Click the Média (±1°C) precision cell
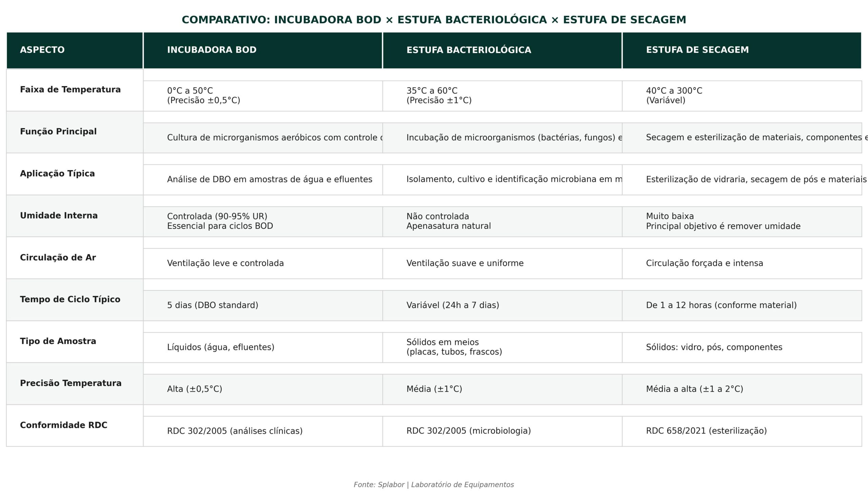This screenshot has width=868, height=495. (502, 389)
